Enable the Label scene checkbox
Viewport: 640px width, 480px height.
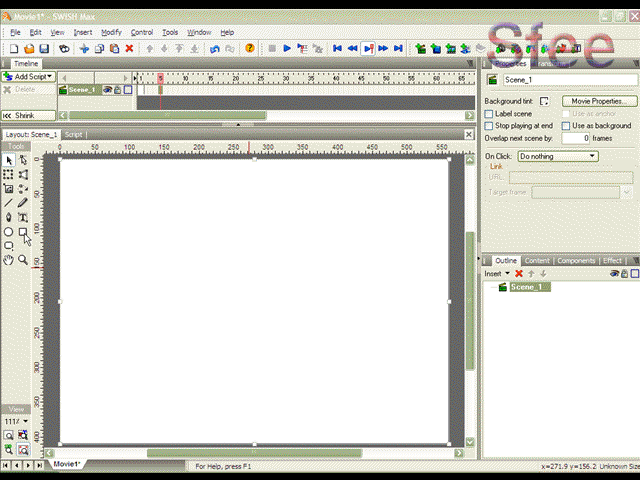[x=489, y=114]
